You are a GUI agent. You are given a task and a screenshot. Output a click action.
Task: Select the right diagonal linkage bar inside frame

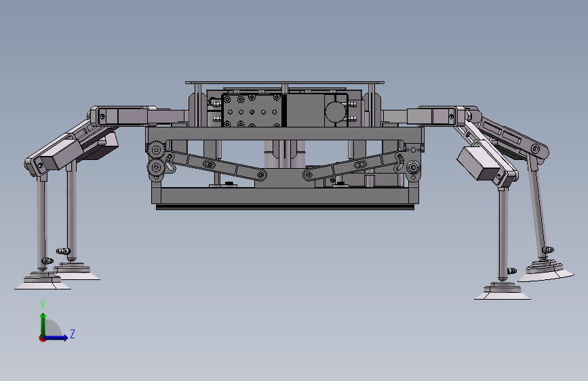click(355, 165)
